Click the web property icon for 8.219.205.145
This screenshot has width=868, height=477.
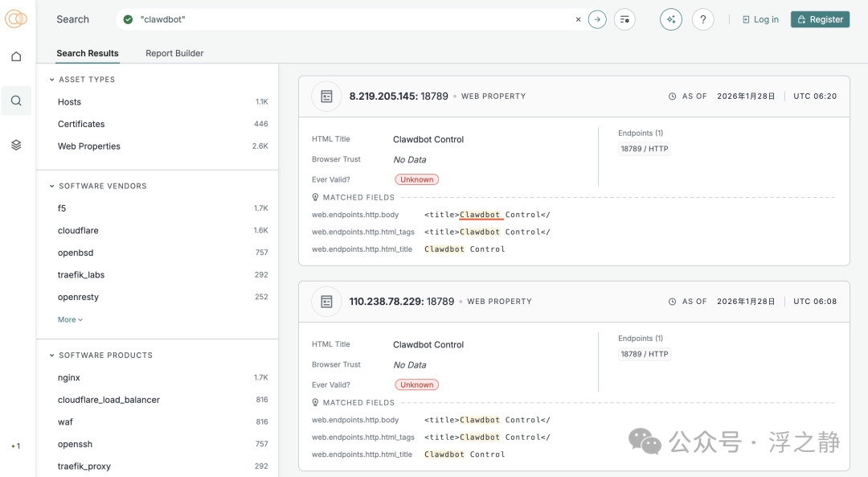click(326, 97)
